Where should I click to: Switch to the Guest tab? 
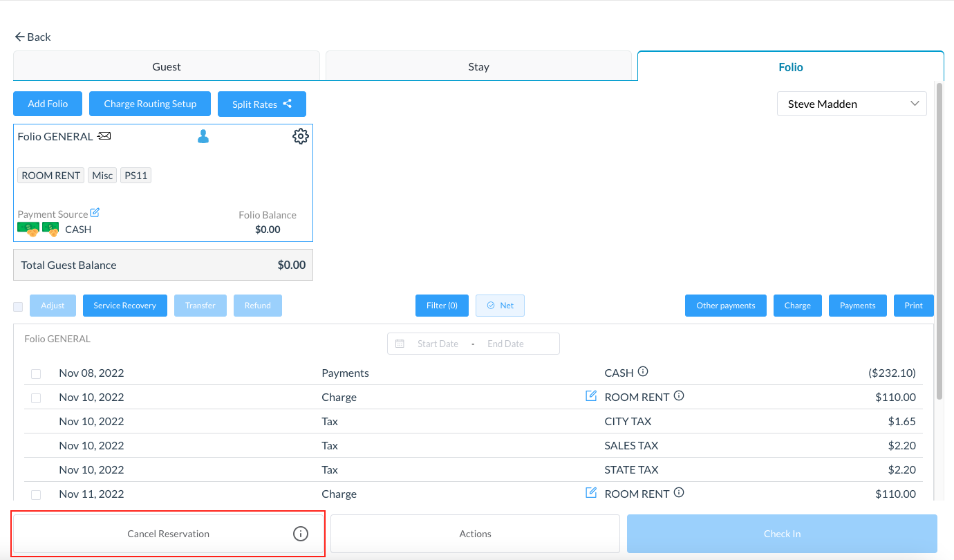coord(167,66)
